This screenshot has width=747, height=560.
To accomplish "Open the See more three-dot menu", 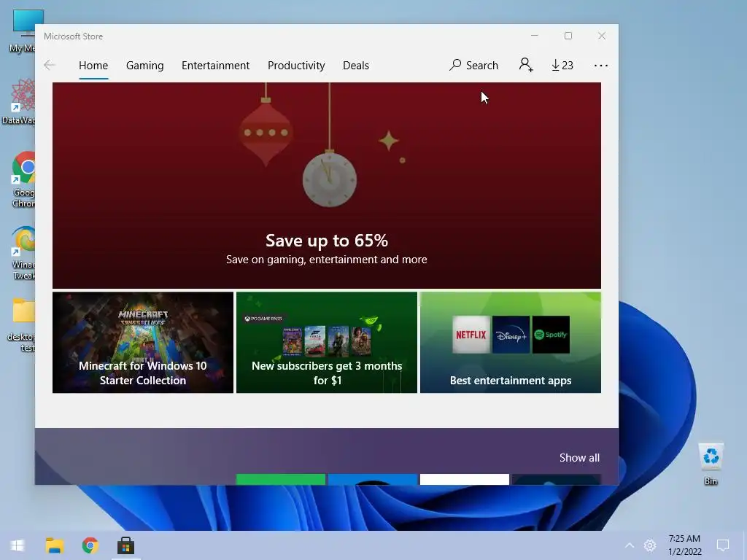I will tap(601, 65).
